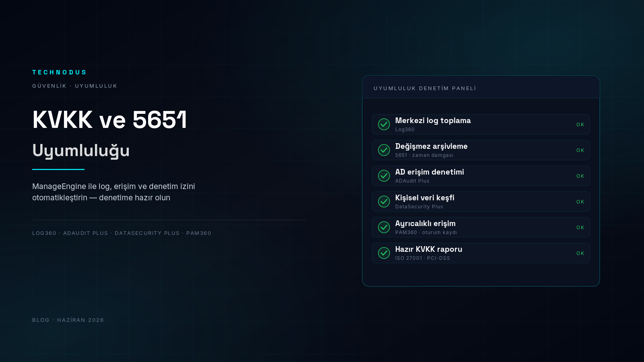This screenshot has width=644, height=362.
Task: Click the green checkmark beside Ayrıcalıklı erişim
Action: point(384,227)
